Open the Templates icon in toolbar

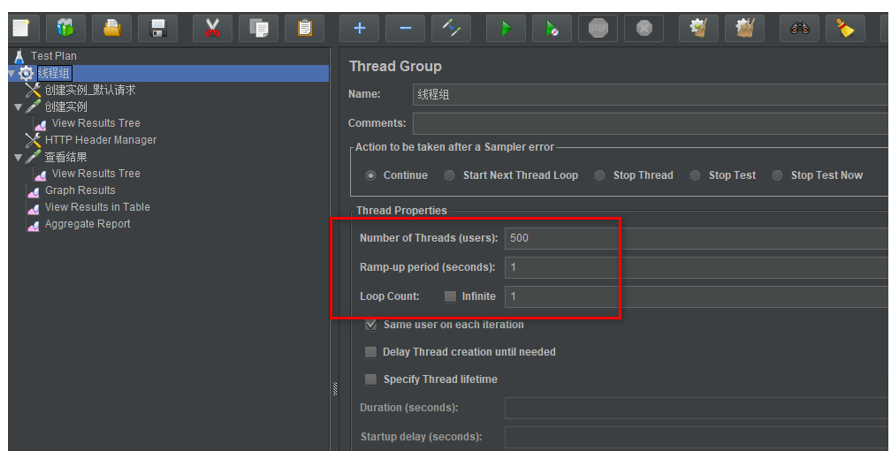click(66, 28)
